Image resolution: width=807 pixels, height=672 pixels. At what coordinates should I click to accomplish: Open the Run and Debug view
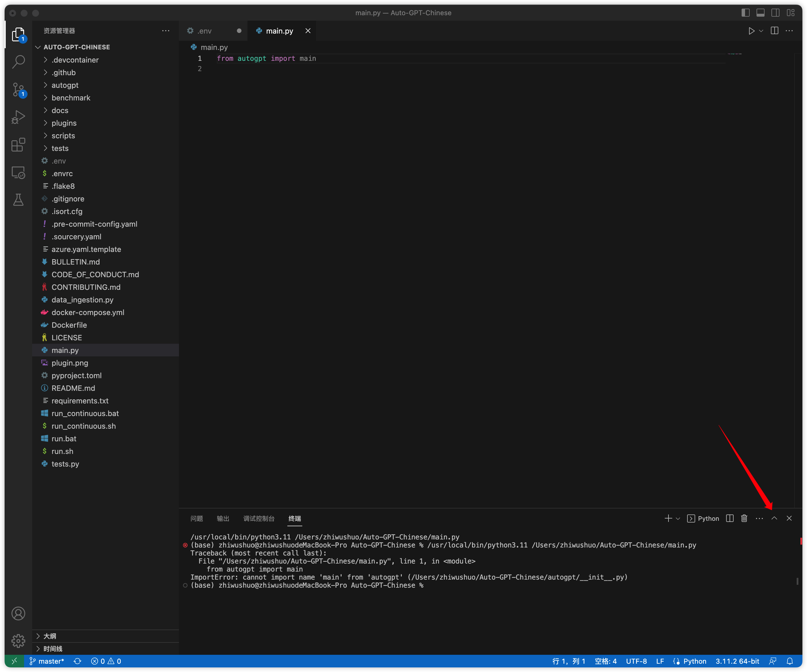coord(18,117)
